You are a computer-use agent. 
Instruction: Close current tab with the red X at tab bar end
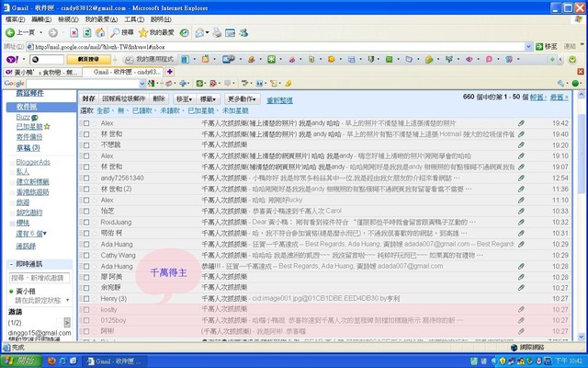(581, 72)
